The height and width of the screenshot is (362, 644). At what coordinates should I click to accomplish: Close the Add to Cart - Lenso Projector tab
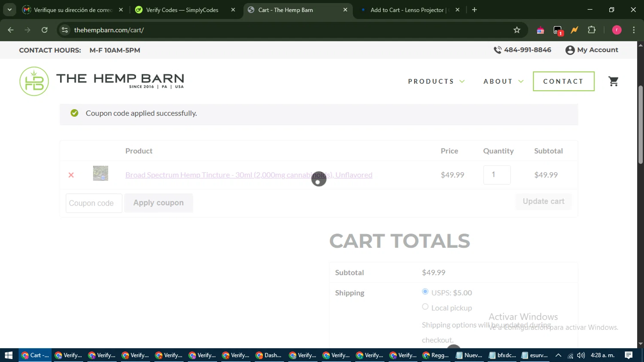[457, 10]
